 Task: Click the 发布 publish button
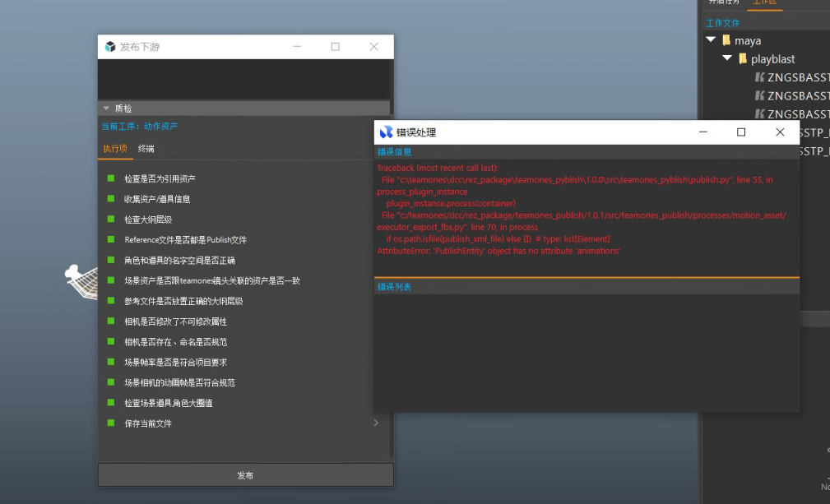coord(246,475)
